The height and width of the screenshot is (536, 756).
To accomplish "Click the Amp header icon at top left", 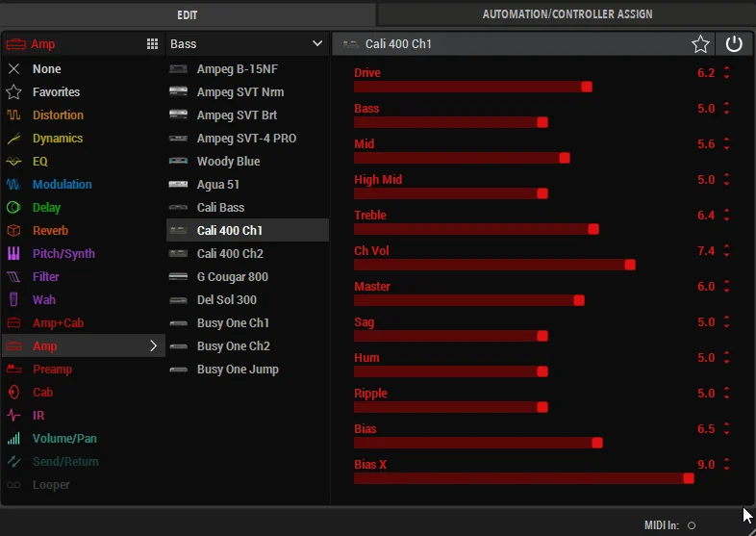I will [x=16, y=44].
